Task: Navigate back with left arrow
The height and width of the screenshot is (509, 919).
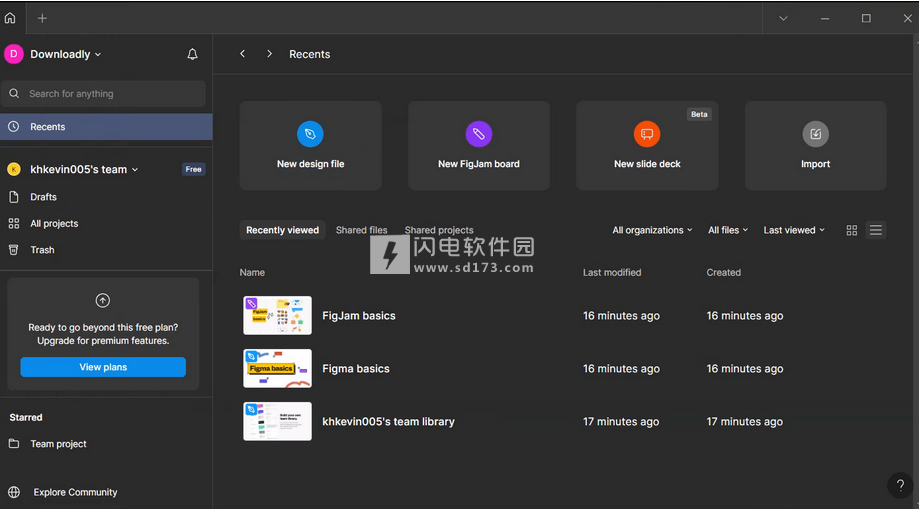Action: point(242,54)
